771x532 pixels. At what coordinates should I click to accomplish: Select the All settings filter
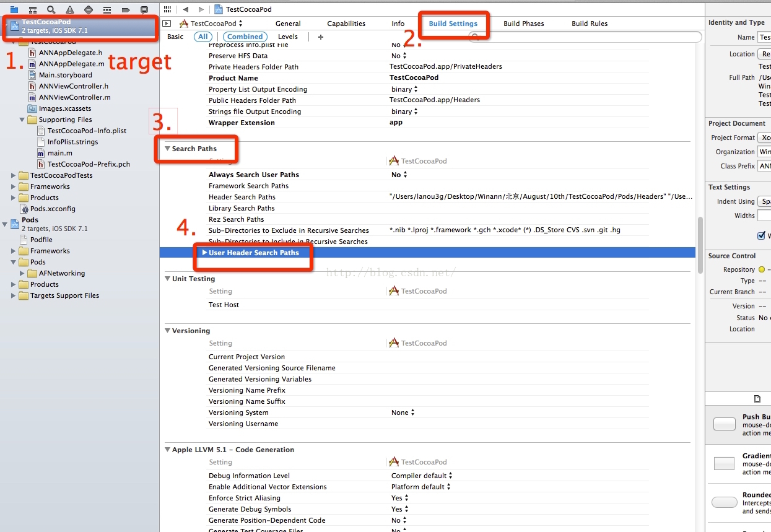tap(203, 37)
